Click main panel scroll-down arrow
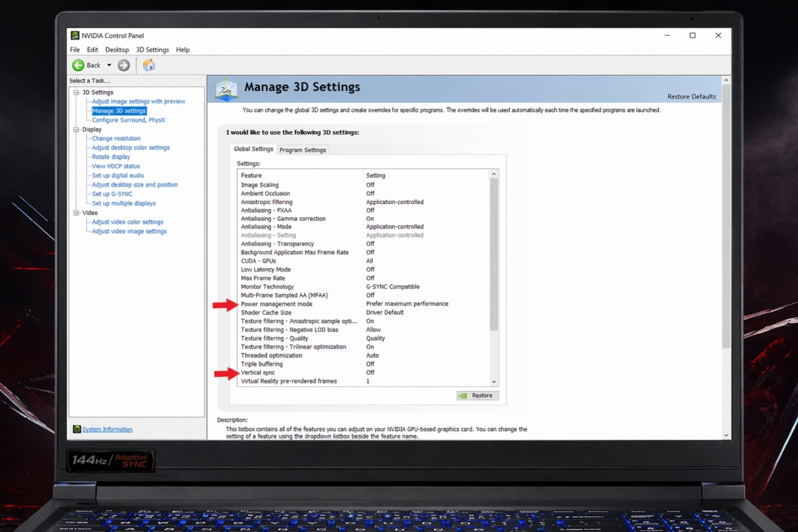 [x=726, y=435]
